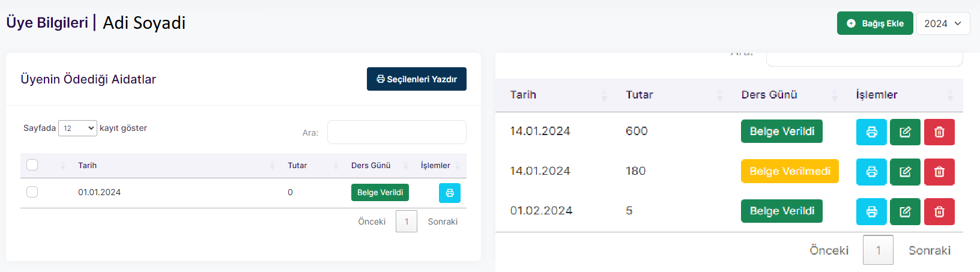980x272 pixels.
Task: Go to Önceki page in right table
Action: [x=829, y=250]
